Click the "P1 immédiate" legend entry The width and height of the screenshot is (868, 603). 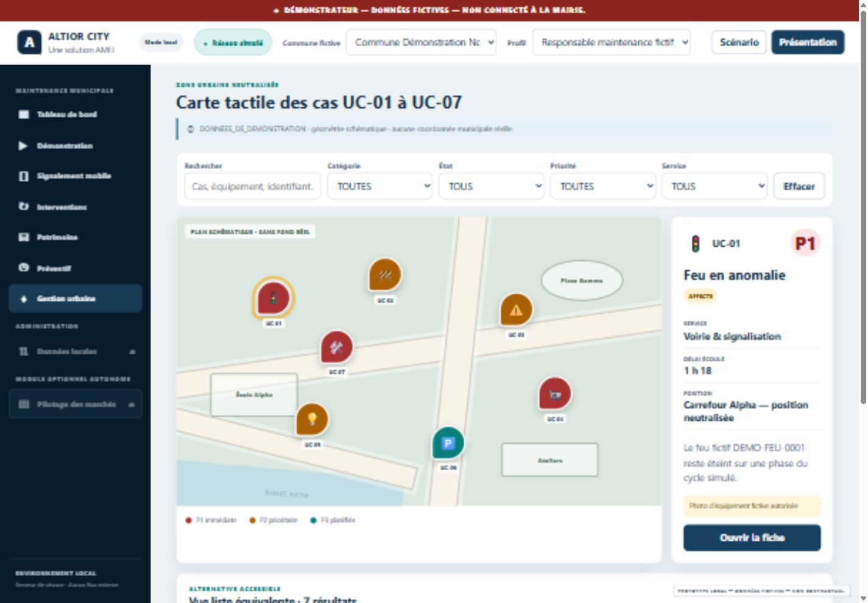click(211, 520)
